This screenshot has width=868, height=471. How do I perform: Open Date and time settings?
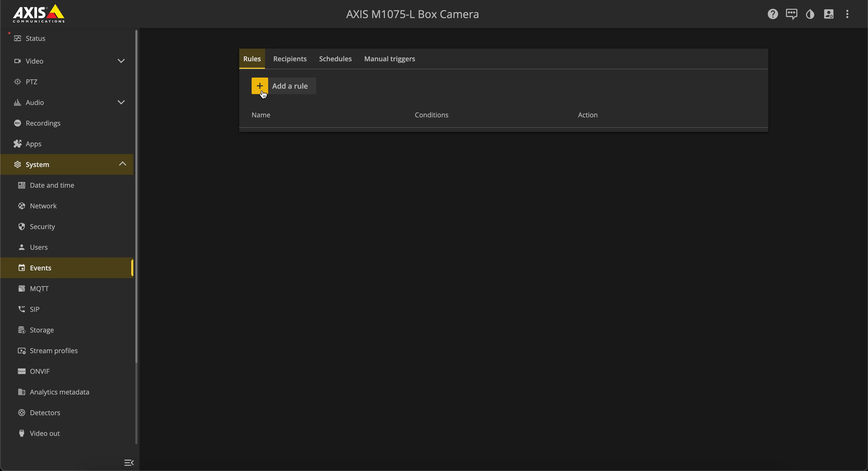click(x=67, y=185)
